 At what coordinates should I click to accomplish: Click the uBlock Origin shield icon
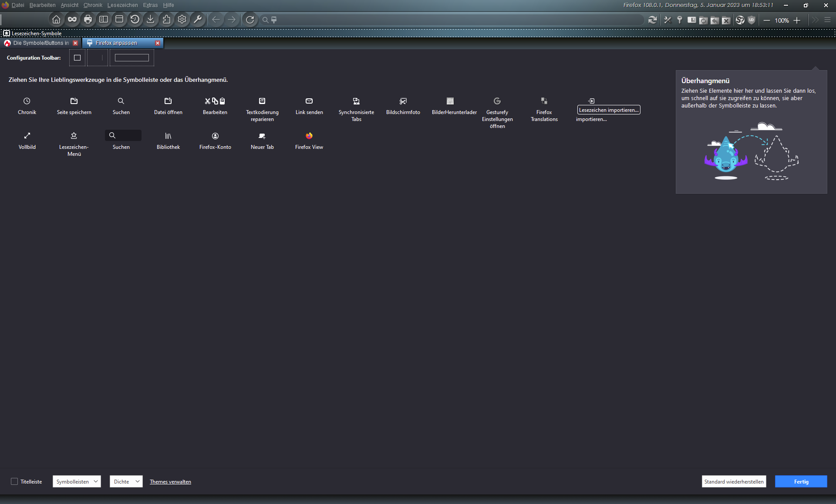point(751,20)
